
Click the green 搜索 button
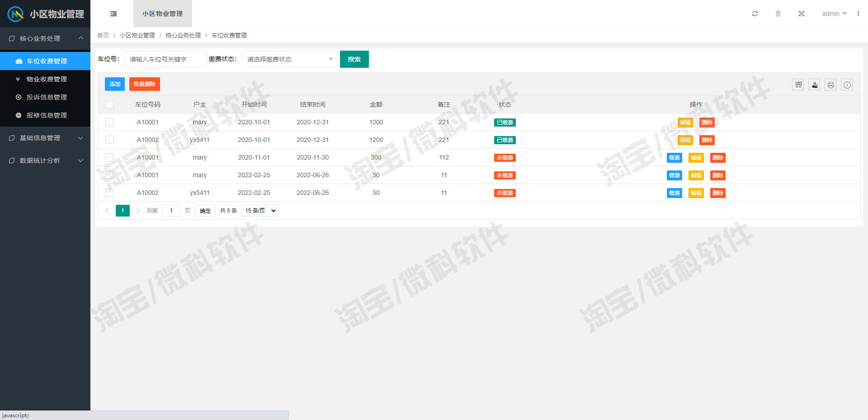pos(354,59)
